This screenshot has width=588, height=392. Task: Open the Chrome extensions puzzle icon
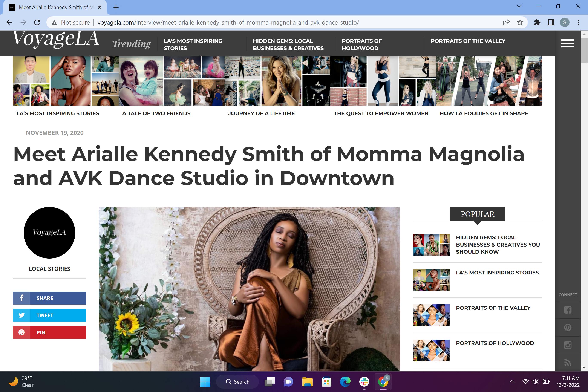537,23
